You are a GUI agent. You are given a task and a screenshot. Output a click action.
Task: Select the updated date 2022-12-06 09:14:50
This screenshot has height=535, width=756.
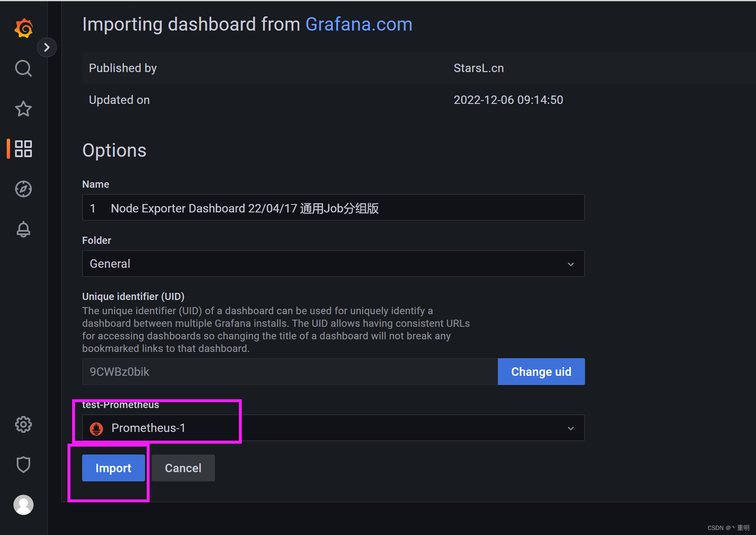click(508, 100)
